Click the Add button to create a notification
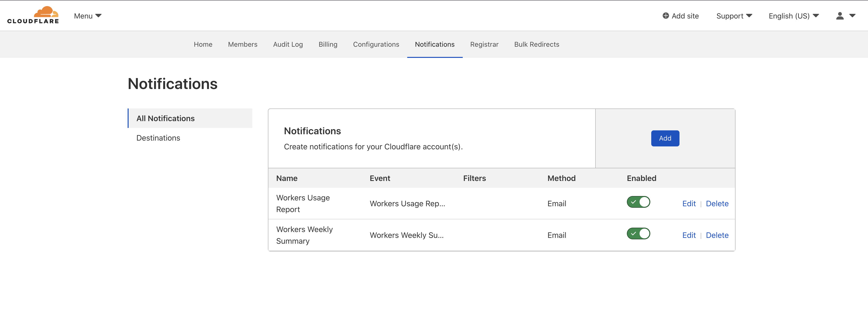Viewport: 868px width, 323px height. coord(665,138)
